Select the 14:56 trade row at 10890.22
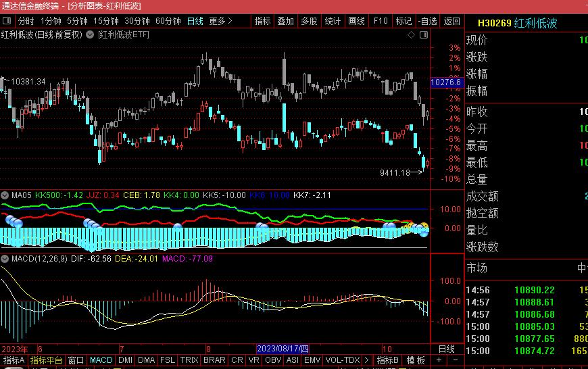This screenshot has width=588, height=369. (x=526, y=290)
